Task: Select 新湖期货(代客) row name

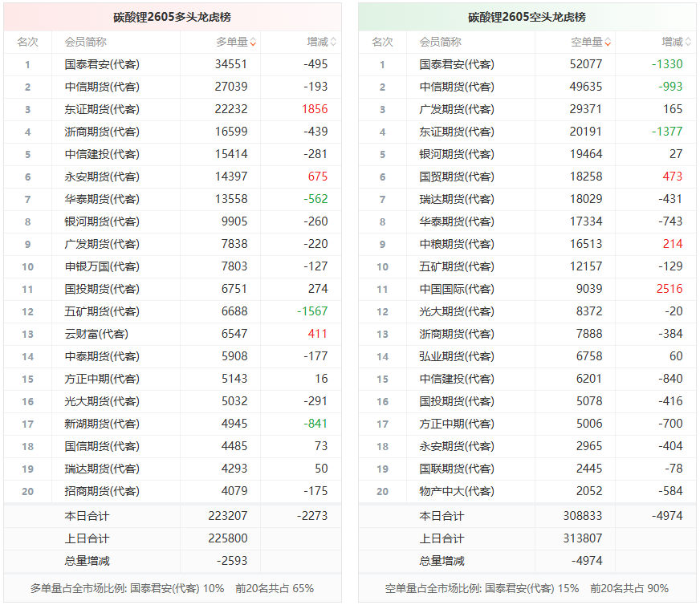Action: pos(102,424)
